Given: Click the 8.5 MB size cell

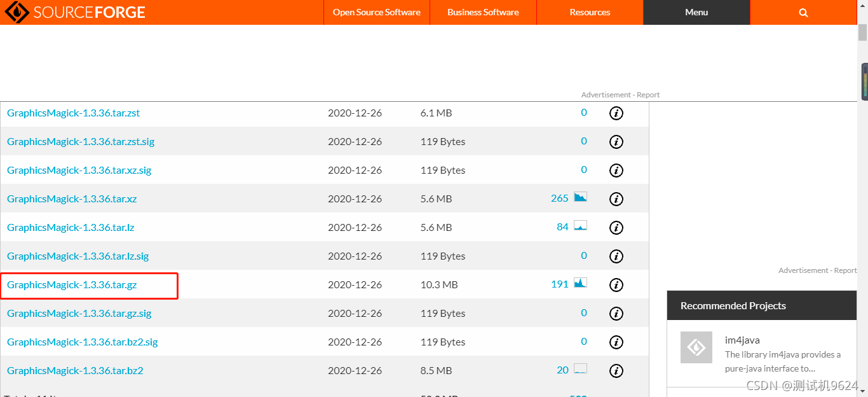Looking at the screenshot, I should (437, 371).
